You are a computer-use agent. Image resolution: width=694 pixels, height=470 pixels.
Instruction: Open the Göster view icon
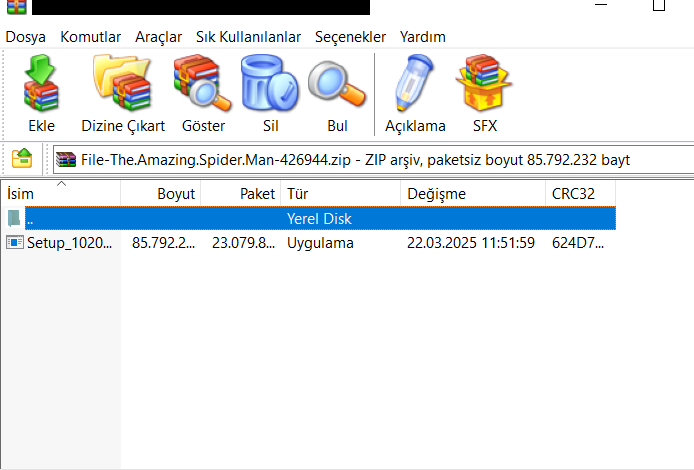(203, 83)
